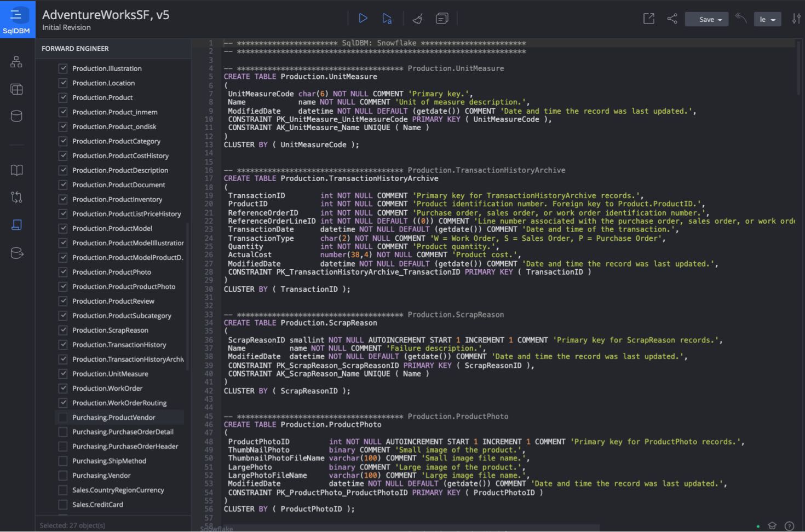The image size is (805, 532).
Task: Click the object list vertical scrollbar
Action: pyautogui.click(x=187, y=297)
